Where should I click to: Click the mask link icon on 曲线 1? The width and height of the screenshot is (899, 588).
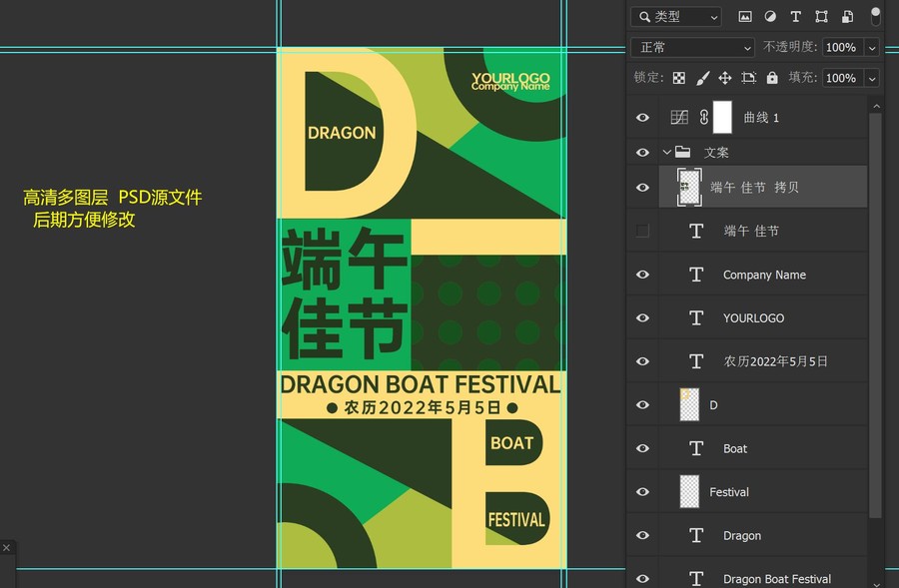coord(704,118)
